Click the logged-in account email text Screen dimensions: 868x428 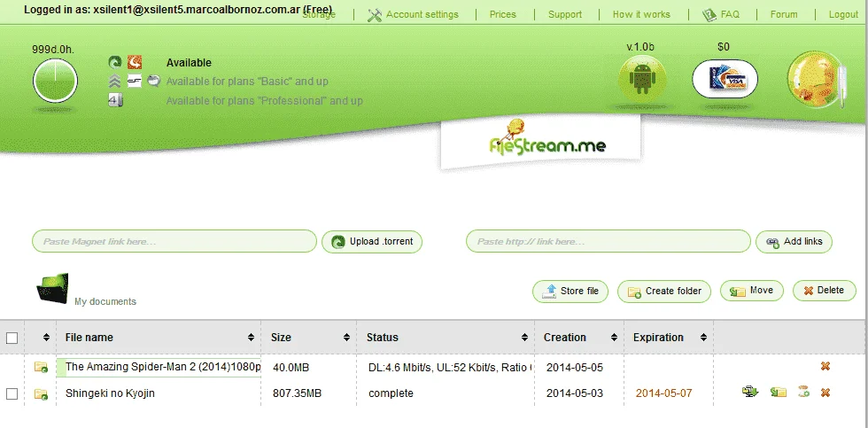tap(197, 10)
